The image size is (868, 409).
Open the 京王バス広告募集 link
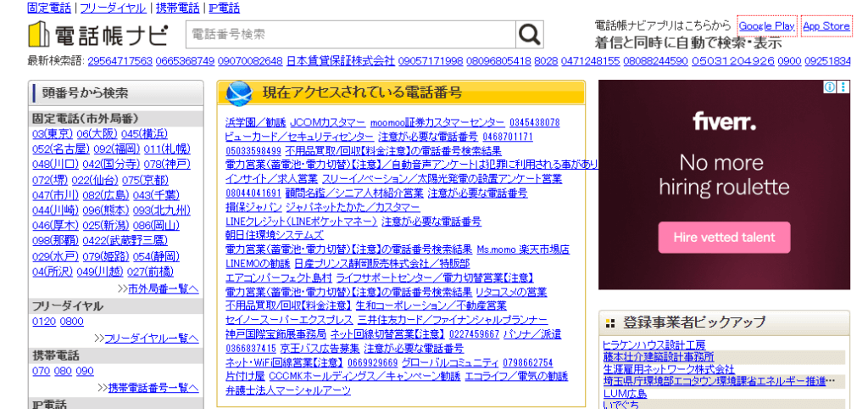pos(320,349)
